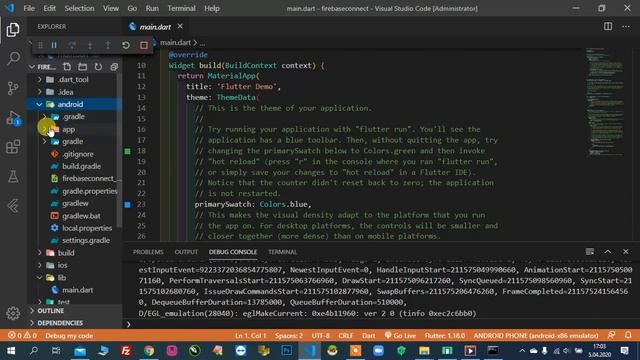The width and height of the screenshot is (640, 360).
Task: Open editor More Actions menu
Action: pos(626,27)
